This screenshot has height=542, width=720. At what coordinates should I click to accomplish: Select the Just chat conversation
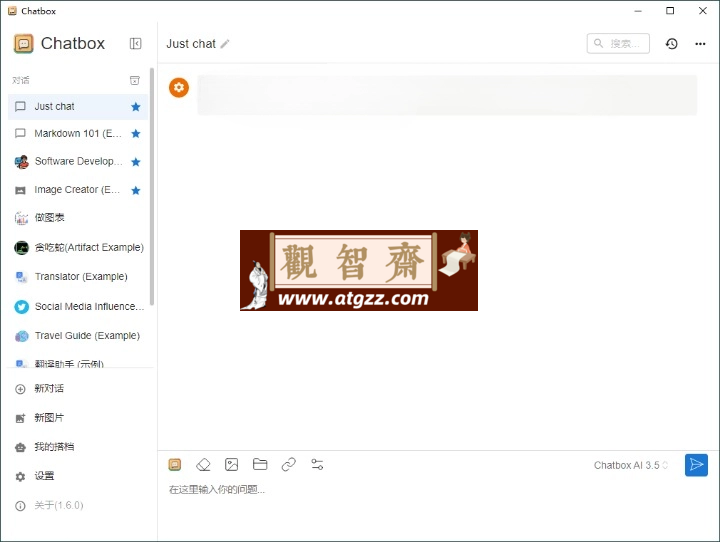coord(78,107)
